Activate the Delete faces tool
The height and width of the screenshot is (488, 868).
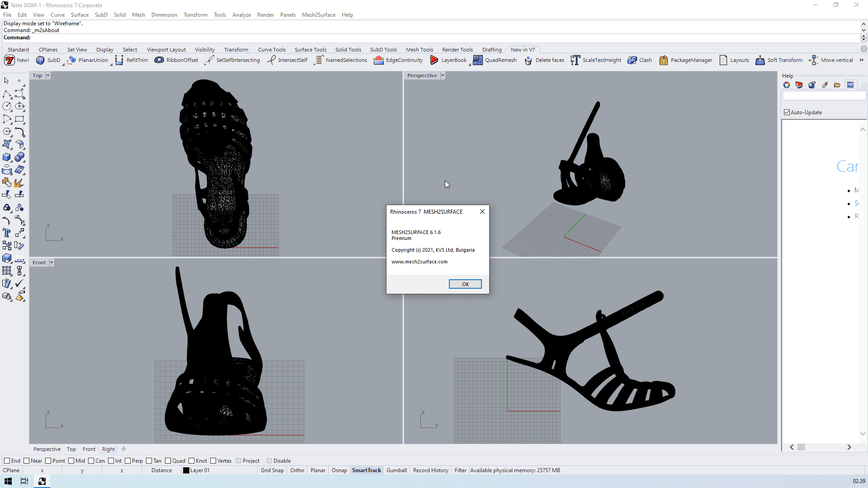coord(544,60)
